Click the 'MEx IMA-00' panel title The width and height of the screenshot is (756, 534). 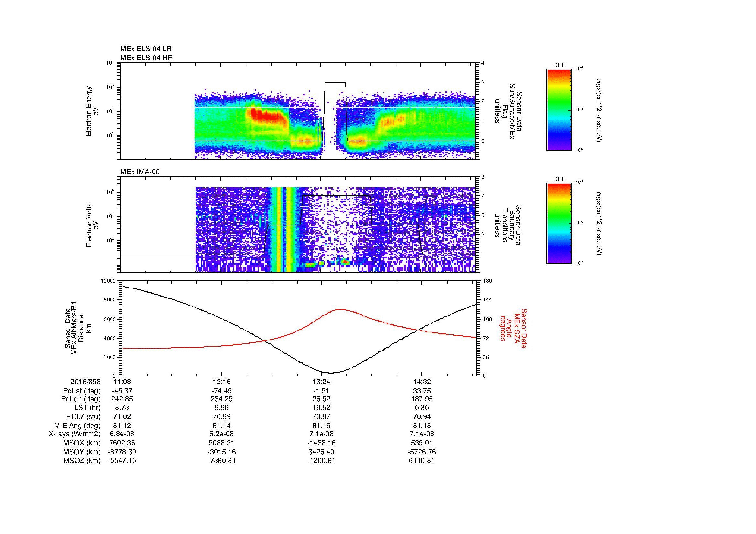(x=140, y=172)
